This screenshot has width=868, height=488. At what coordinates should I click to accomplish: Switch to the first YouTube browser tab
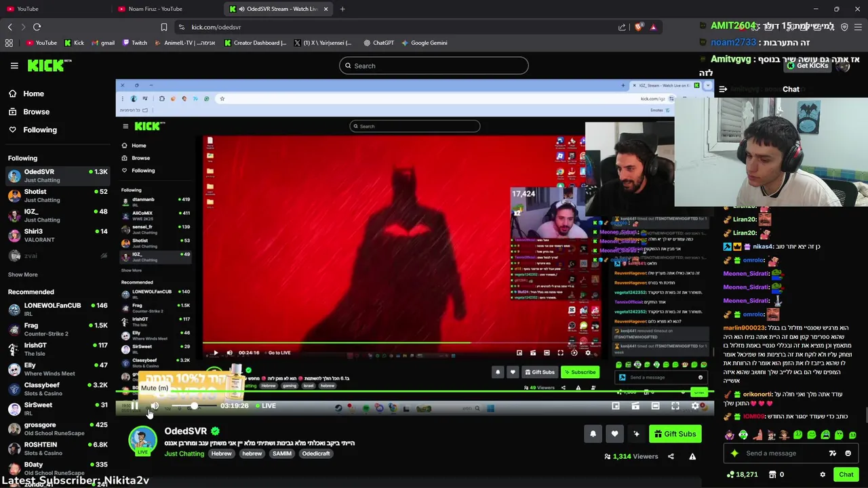pos(56,9)
